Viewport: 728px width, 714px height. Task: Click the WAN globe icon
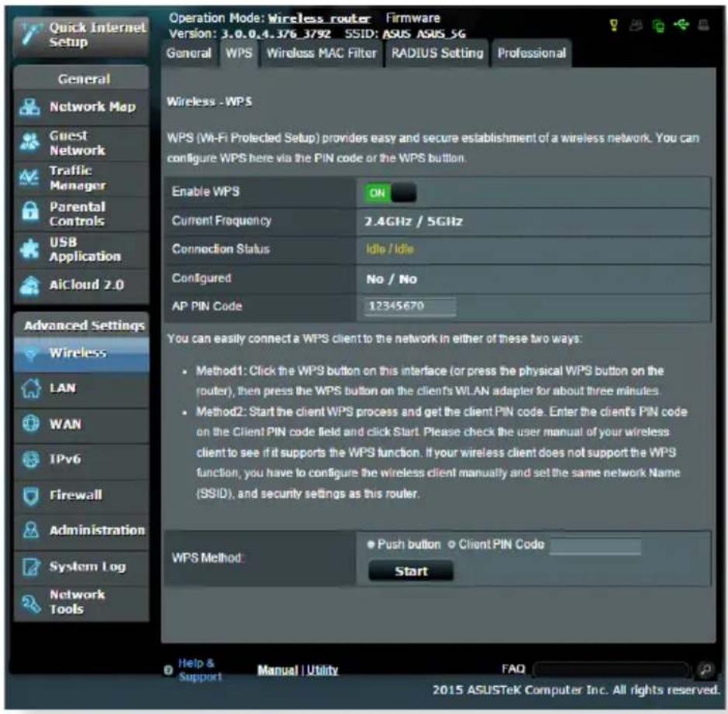[31, 423]
